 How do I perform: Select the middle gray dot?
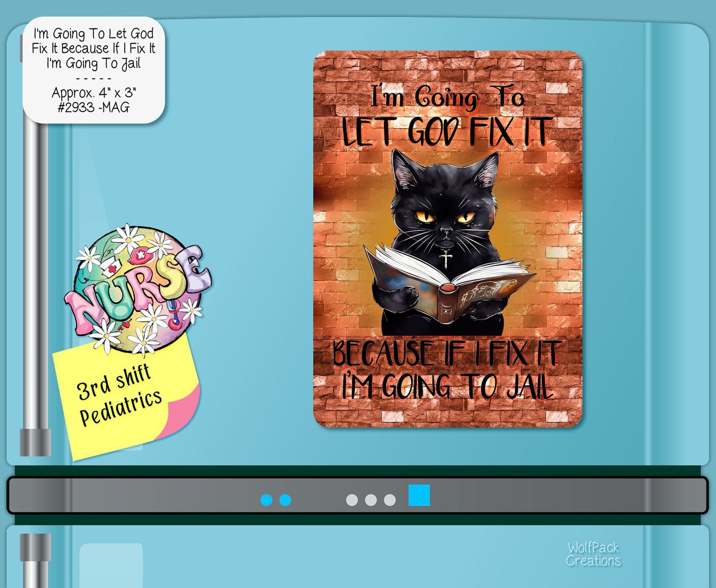(371, 500)
